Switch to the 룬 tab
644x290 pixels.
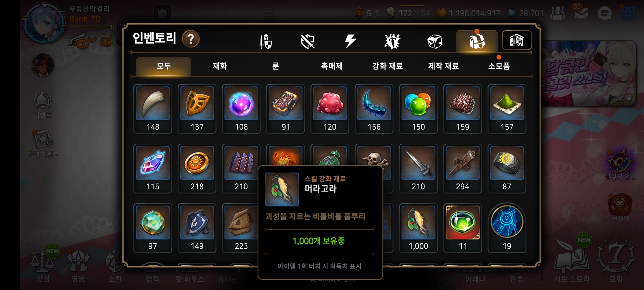pyautogui.click(x=276, y=66)
